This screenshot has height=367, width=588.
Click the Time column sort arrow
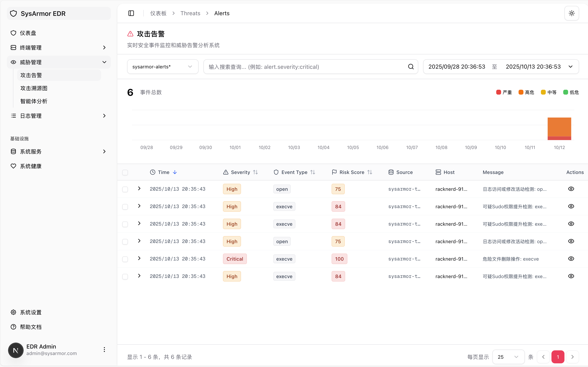(175, 172)
